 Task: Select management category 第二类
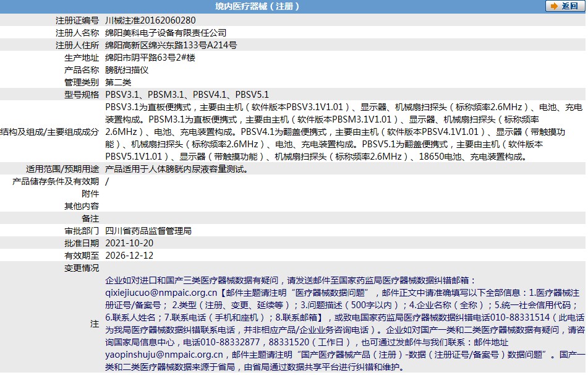click(x=118, y=82)
